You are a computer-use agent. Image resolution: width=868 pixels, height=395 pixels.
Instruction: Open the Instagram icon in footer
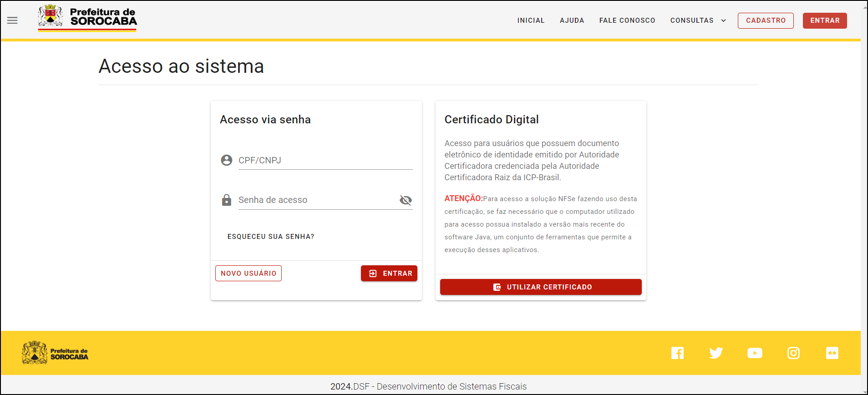pos(793,353)
